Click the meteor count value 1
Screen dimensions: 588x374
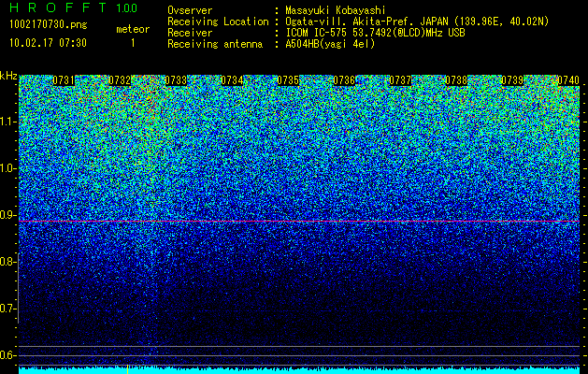click(133, 43)
